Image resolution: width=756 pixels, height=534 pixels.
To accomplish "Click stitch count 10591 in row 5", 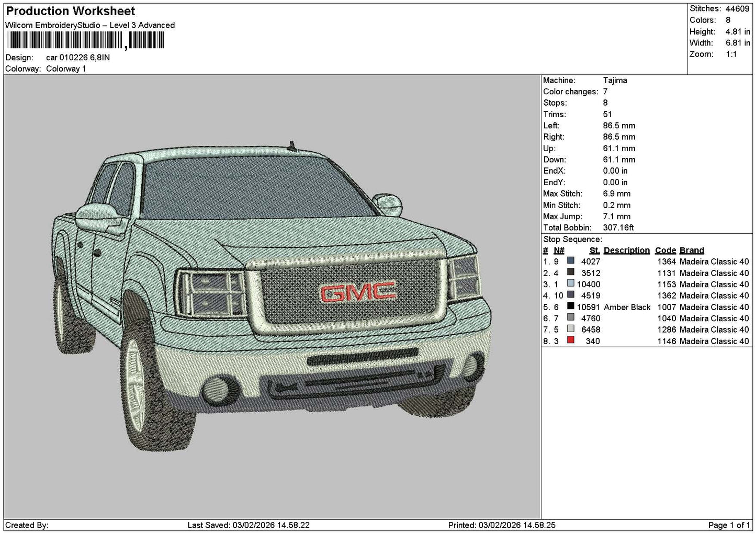I will (x=588, y=307).
